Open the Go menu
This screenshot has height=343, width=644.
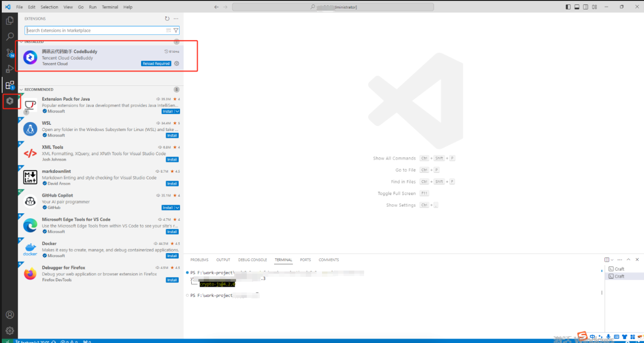(x=81, y=7)
